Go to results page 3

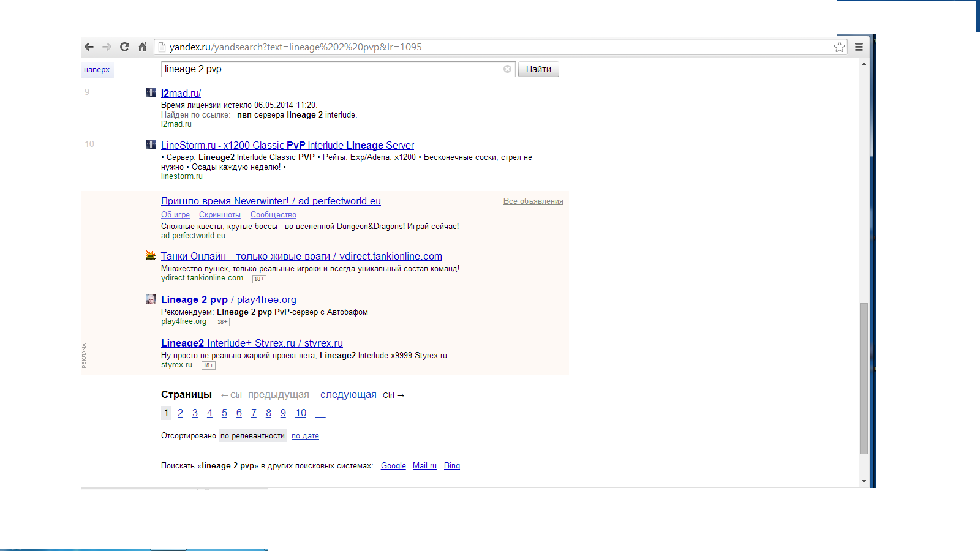[x=195, y=413]
